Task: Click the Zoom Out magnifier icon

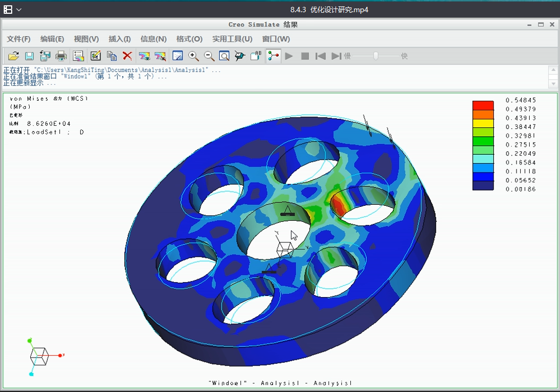Action: tap(209, 56)
